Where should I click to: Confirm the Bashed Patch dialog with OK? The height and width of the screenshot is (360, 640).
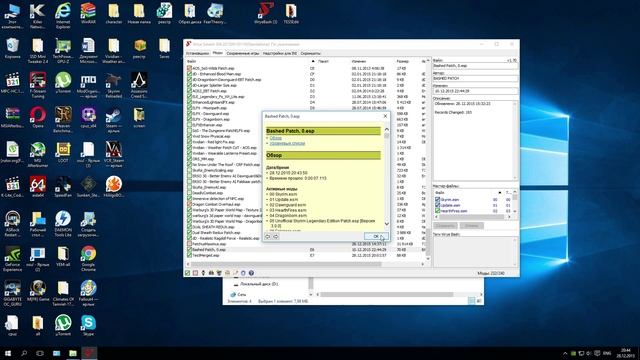pos(376,236)
